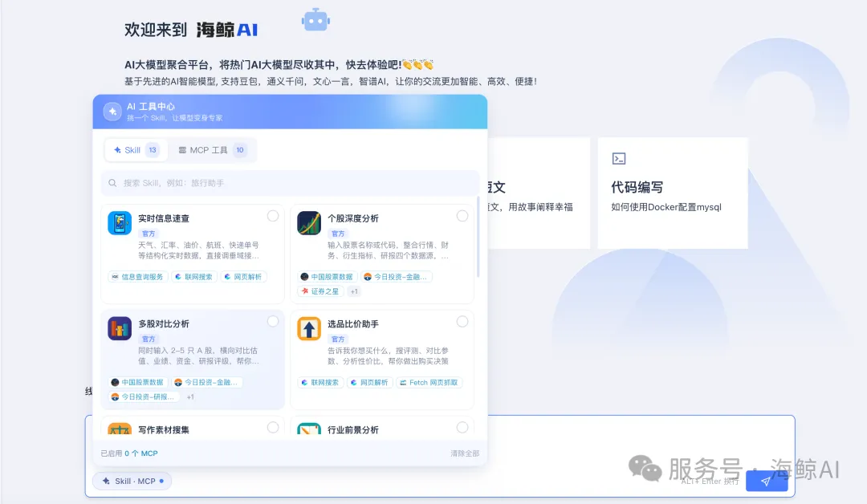Viewport: 867px width, 504px height.
Task: Switch to the Skill tab
Action: tap(136, 150)
